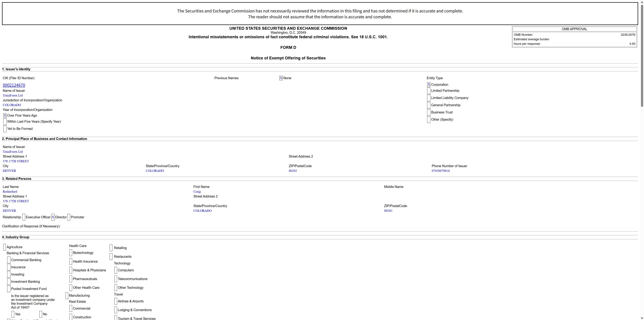Viewport: 644px width, 320px height.
Task: Check the Agriculture industry box
Action: (5, 247)
